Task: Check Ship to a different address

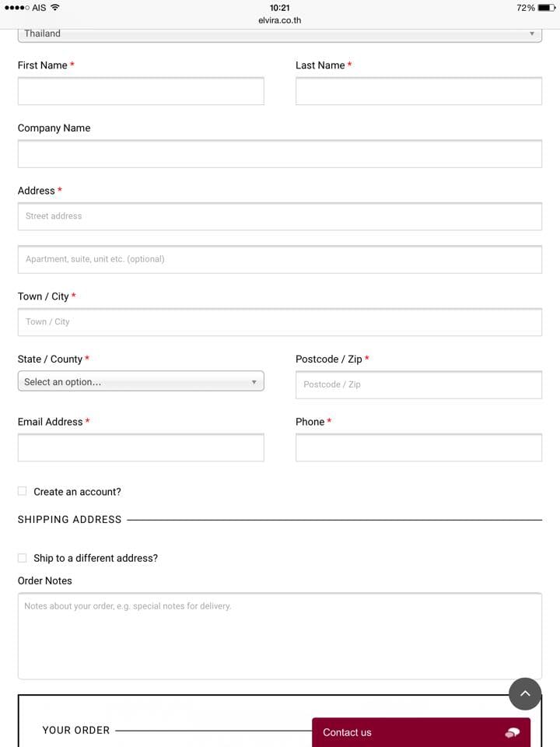Action: click(22, 558)
